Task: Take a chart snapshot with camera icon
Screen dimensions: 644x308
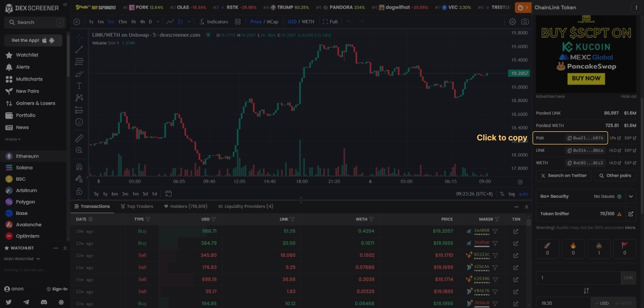Action: pos(525,22)
